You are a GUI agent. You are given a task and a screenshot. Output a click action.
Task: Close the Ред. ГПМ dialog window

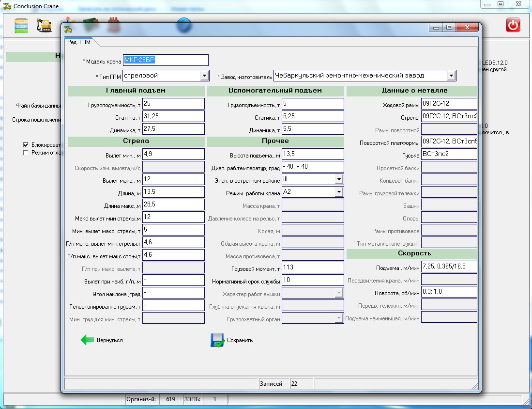(467, 28)
